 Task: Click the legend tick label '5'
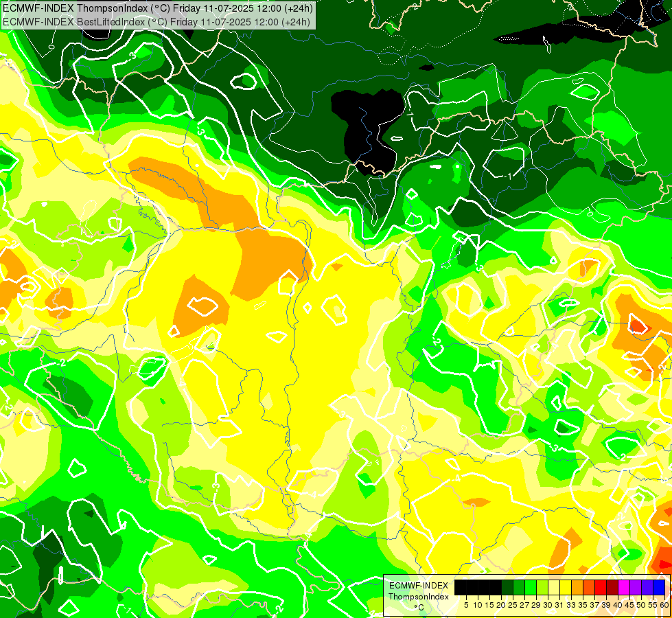pyautogui.click(x=466, y=605)
